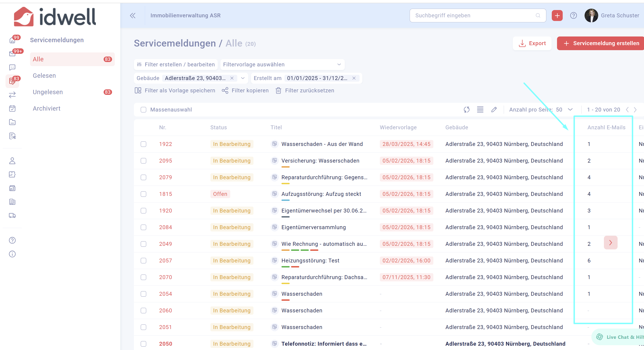Expand the Gebäude filter chevron
Screen dimensions: 644x350
click(x=243, y=78)
